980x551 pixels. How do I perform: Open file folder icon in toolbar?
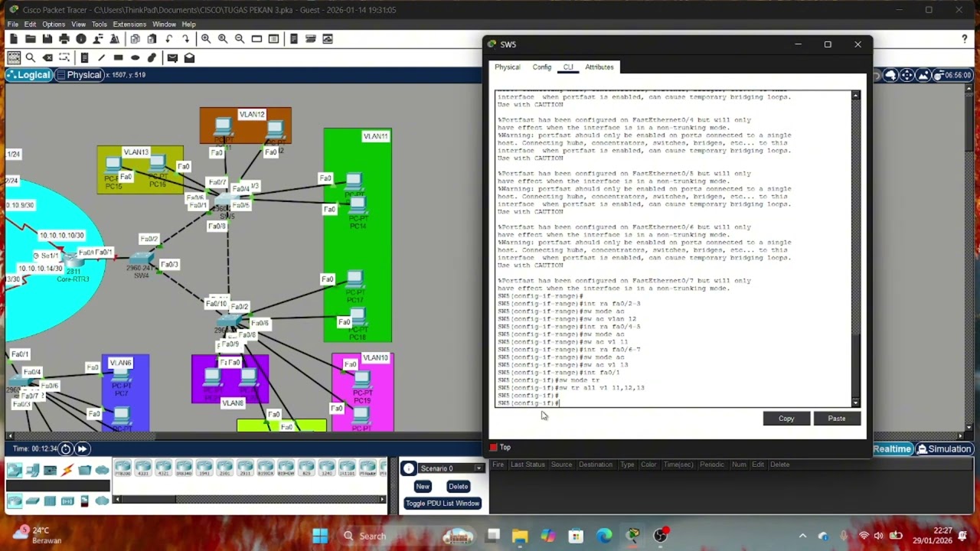[30, 39]
